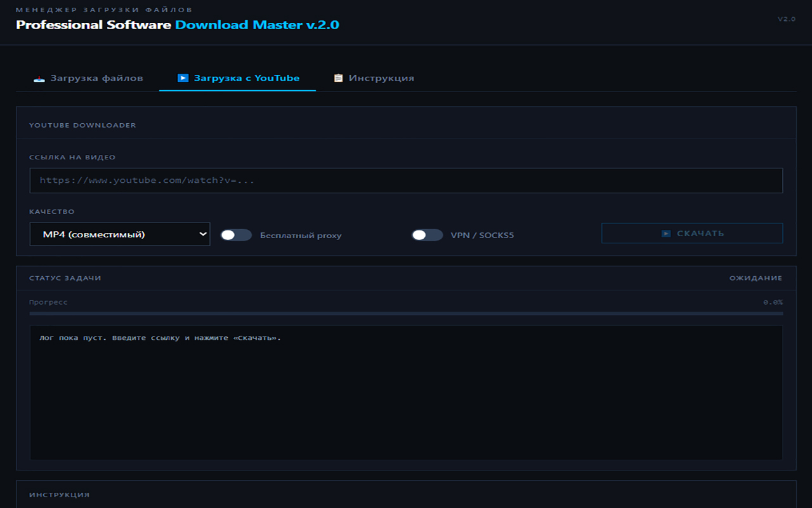Image resolution: width=812 pixels, height=508 pixels.
Task: Click the YouTube play icon in tab
Action: pos(183,78)
